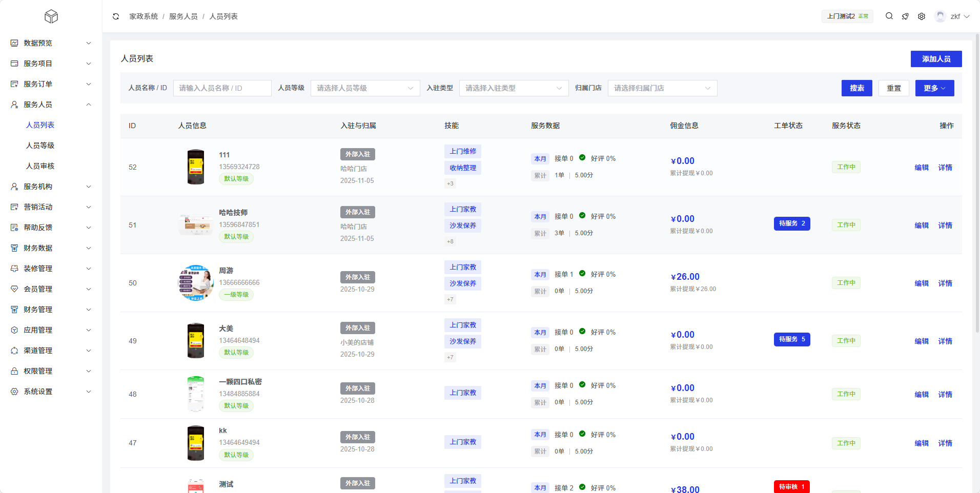Click 编辑 for staff ID 52
Image resolution: width=980 pixels, height=493 pixels.
click(921, 168)
